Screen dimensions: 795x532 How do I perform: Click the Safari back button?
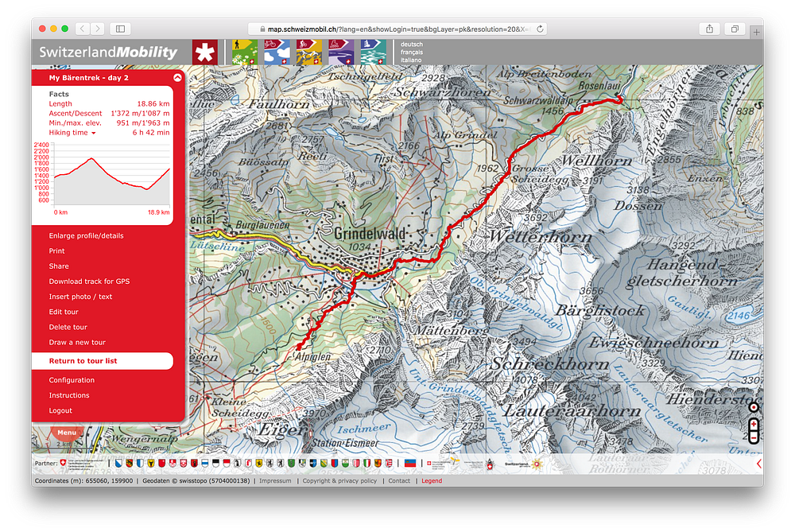point(83,29)
